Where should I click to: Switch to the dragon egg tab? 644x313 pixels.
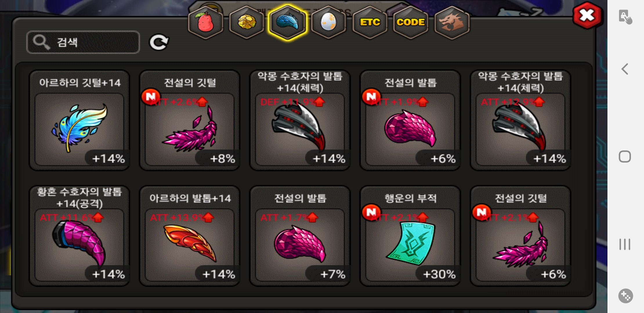click(x=328, y=23)
